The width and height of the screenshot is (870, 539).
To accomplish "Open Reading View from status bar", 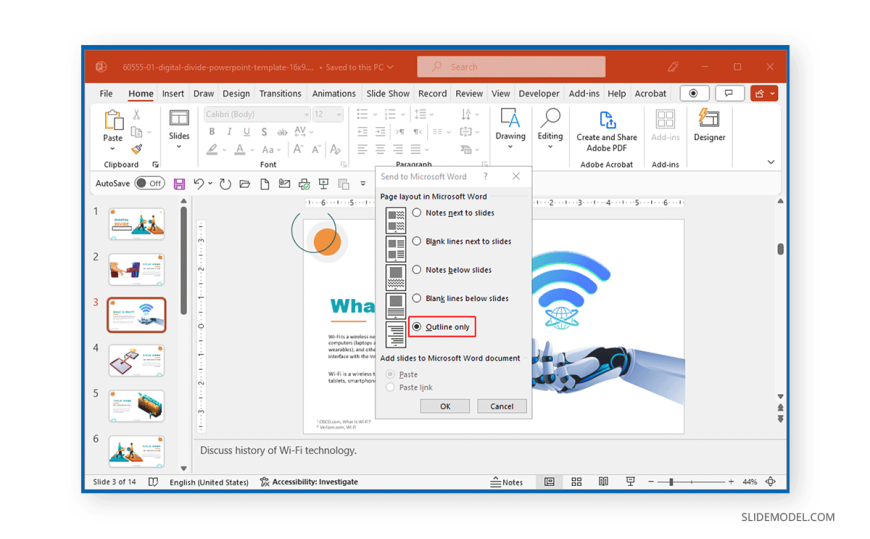I will coord(603,482).
